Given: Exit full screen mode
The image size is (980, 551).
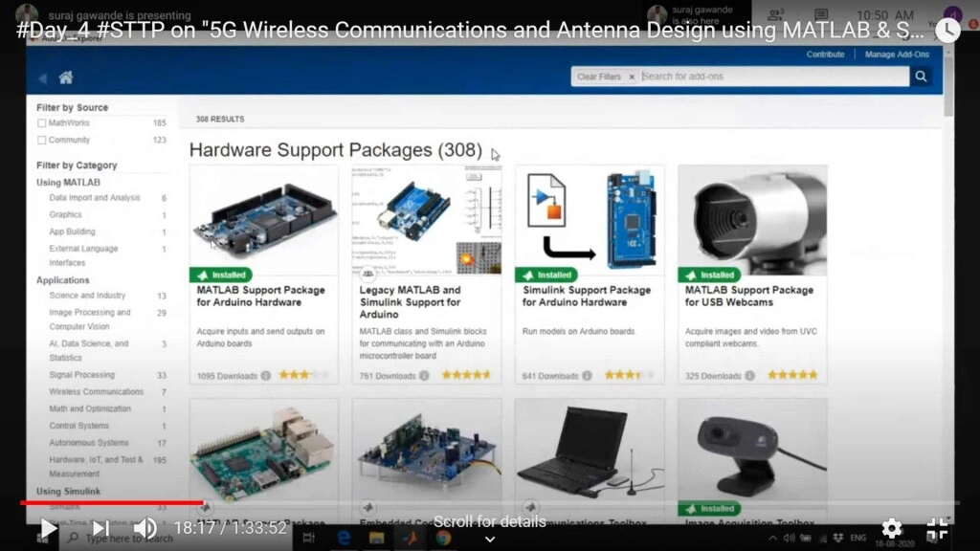Looking at the screenshot, I should pyautogui.click(x=937, y=528).
